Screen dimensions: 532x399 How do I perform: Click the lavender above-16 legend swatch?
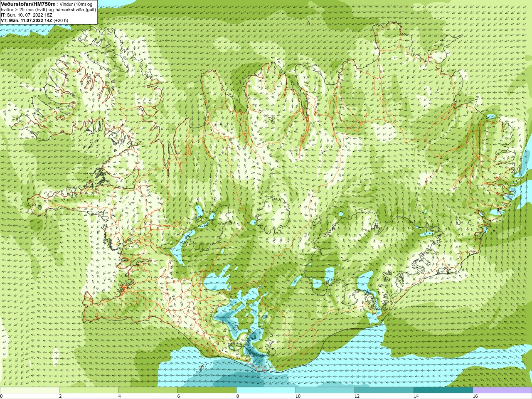click(x=502, y=390)
